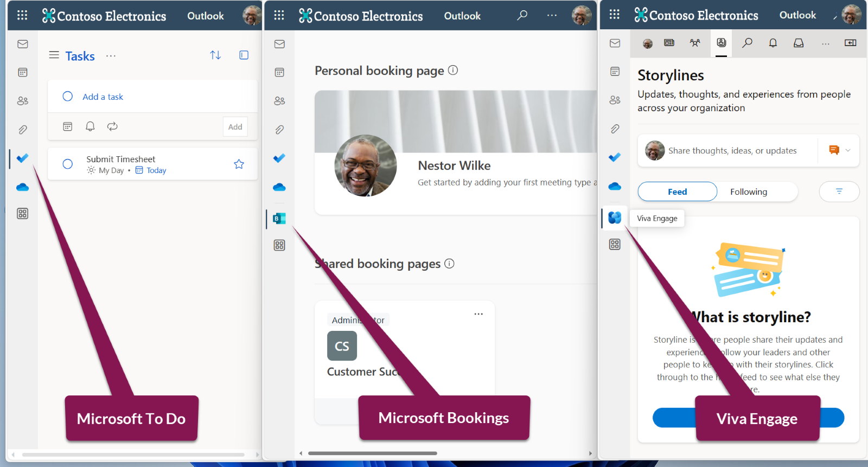
Task: Set repeat with recurrence icon under Add a task
Action: click(112, 126)
